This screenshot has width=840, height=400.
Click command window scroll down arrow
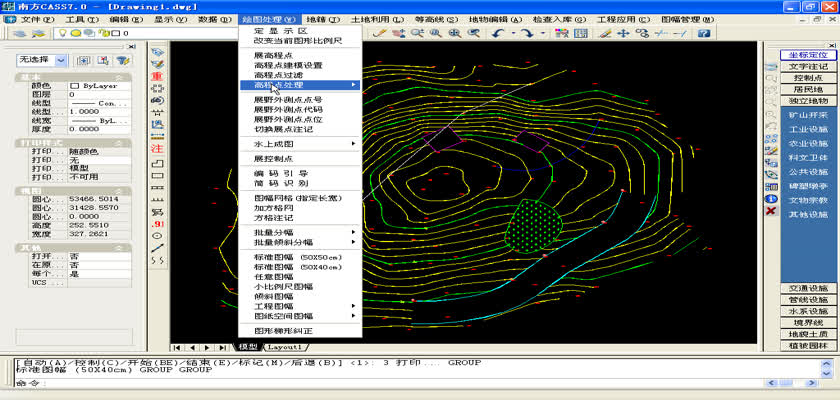[826, 373]
